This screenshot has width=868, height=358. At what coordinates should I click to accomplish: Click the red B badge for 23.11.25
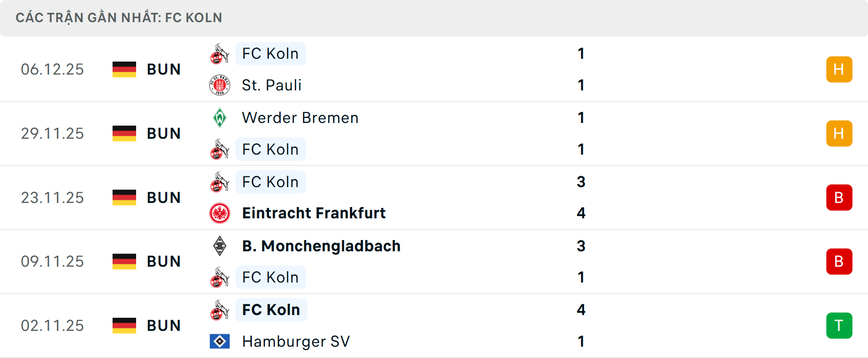839,198
